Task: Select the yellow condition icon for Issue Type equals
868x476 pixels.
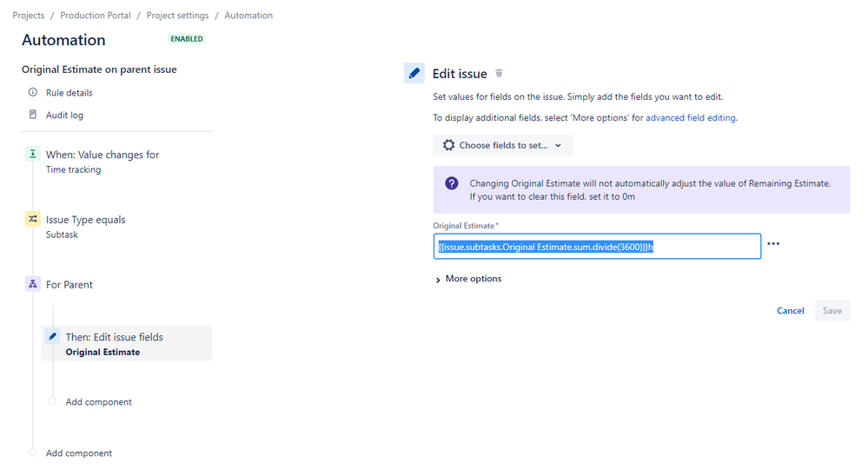Action: pos(33,219)
